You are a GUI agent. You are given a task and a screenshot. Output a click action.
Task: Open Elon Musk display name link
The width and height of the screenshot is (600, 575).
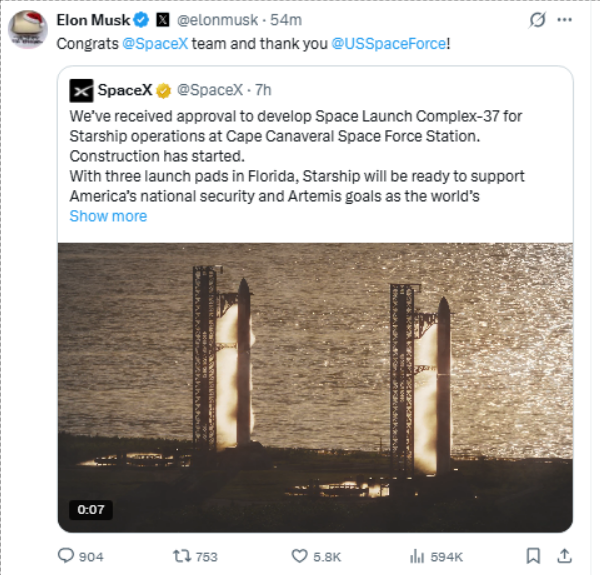coord(93,19)
